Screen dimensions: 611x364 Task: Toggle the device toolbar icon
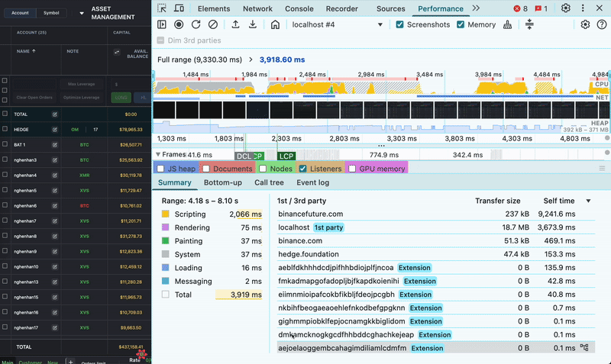(x=179, y=8)
